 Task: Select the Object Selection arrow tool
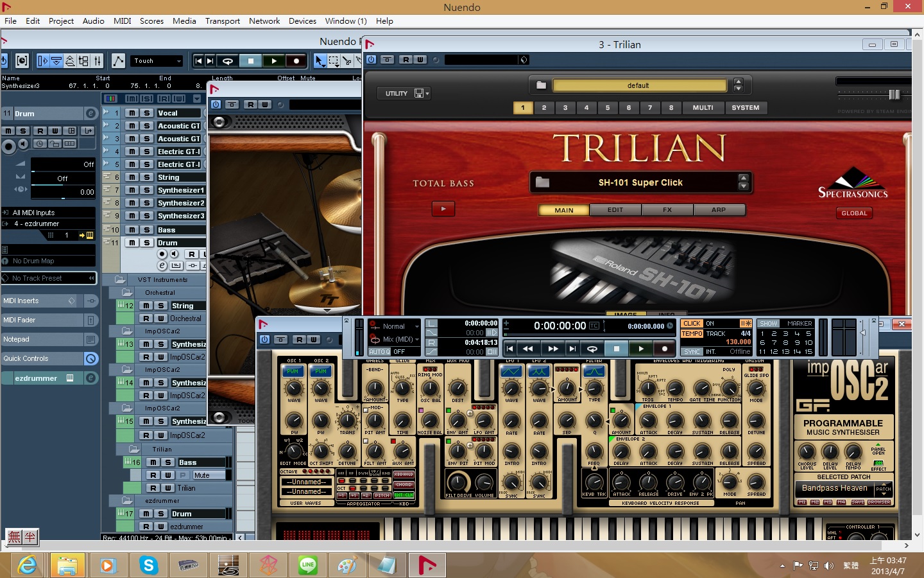(320, 61)
